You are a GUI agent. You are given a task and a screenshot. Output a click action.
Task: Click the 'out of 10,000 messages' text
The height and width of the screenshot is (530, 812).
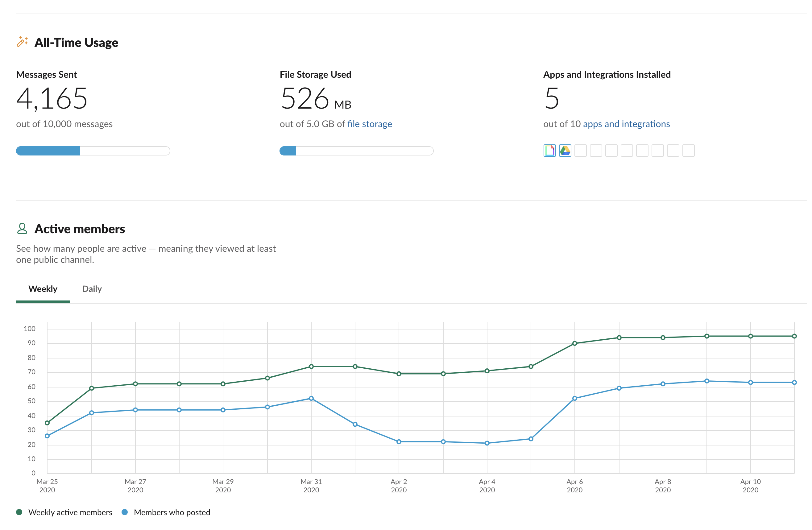pos(64,124)
